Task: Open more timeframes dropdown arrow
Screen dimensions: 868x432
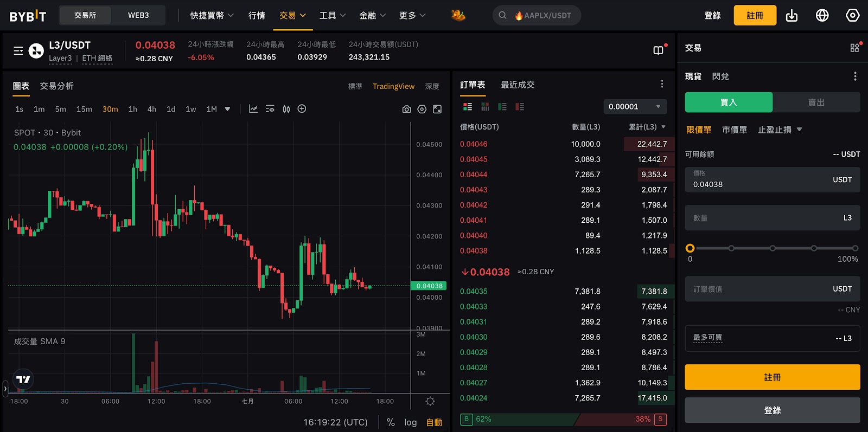Action: 227,109
